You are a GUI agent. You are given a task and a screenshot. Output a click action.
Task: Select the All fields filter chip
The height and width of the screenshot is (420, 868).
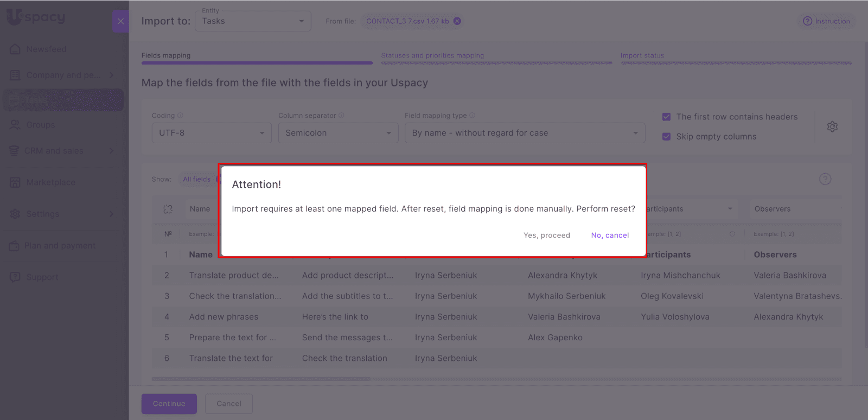tap(196, 179)
